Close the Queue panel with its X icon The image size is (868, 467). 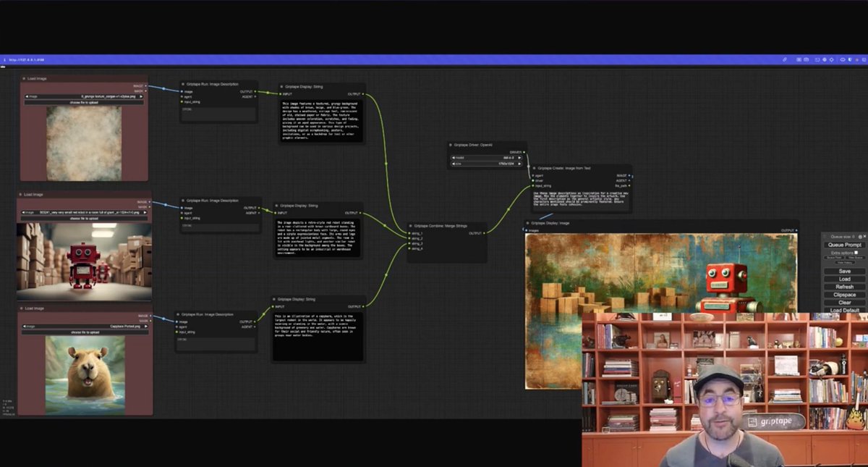pos(864,237)
